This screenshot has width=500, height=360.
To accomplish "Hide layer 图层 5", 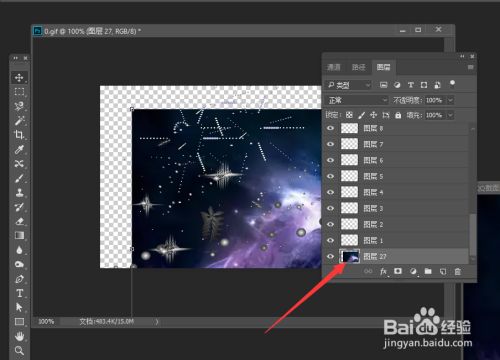I will point(330,176).
